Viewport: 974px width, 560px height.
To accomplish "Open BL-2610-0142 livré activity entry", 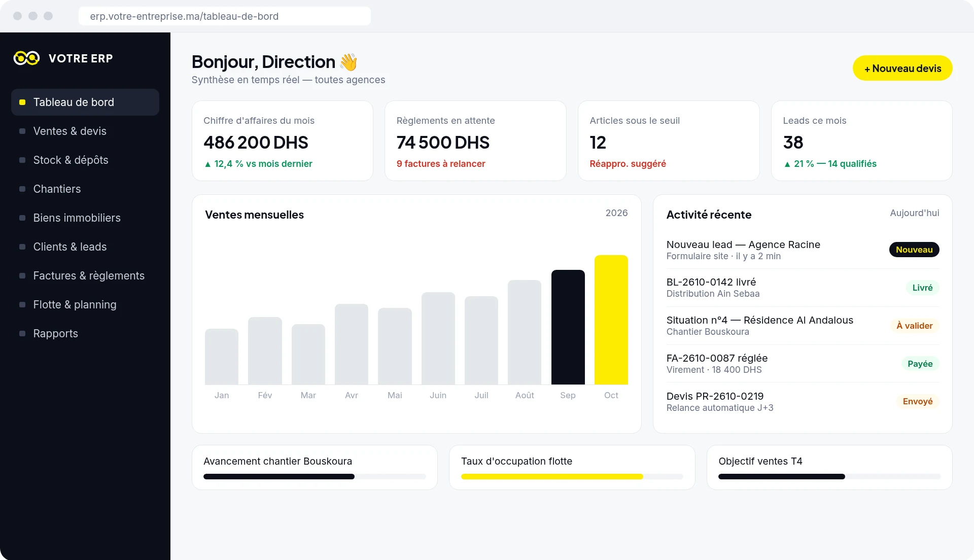I will 803,288.
